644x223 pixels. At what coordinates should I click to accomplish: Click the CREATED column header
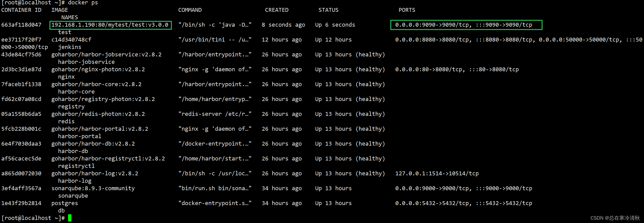click(x=277, y=10)
